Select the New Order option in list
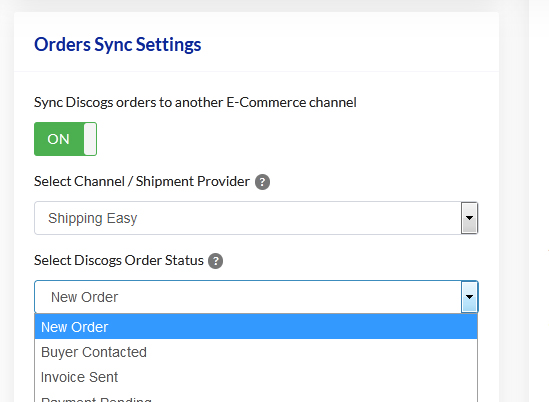The height and width of the screenshot is (402, 549). [256, 327]
